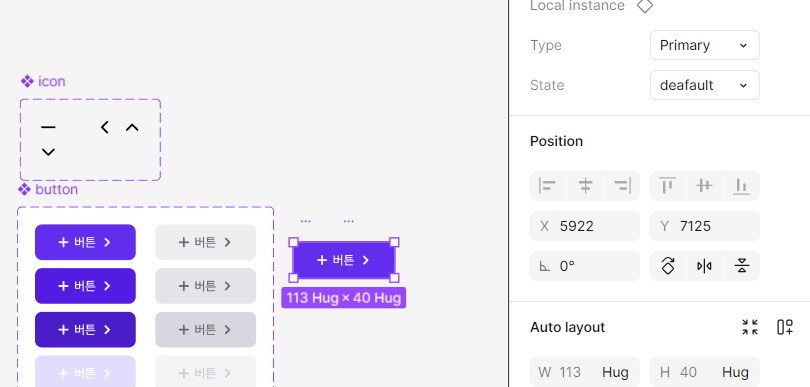This screenshot has height=387, width=810.
Task: Select the down chevron icon variant
Action: click(x=48, y=152)
